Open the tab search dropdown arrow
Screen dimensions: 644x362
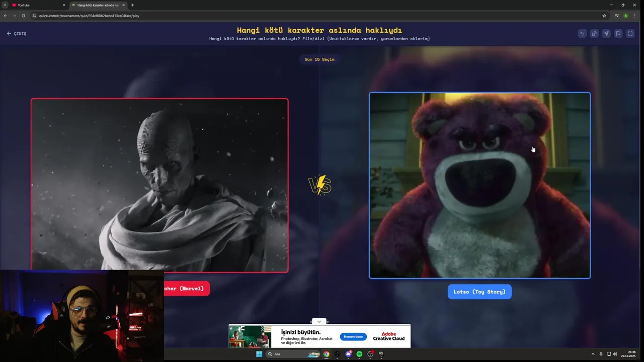(x=5, y=5)
